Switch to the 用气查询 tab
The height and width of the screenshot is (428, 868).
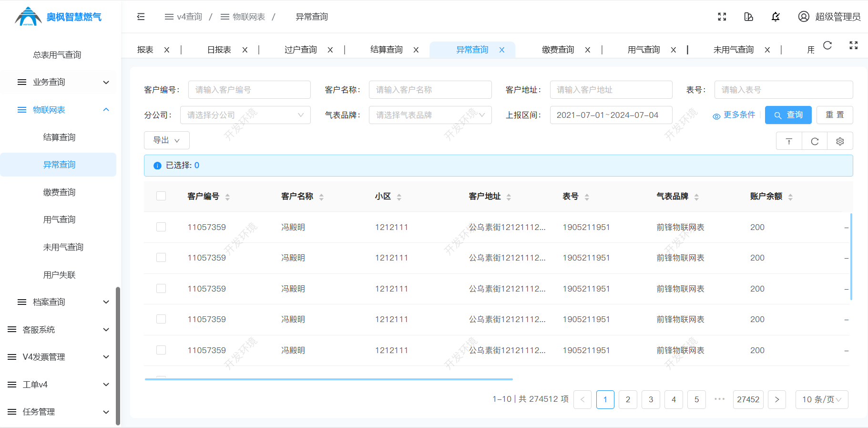click(643, 50)
